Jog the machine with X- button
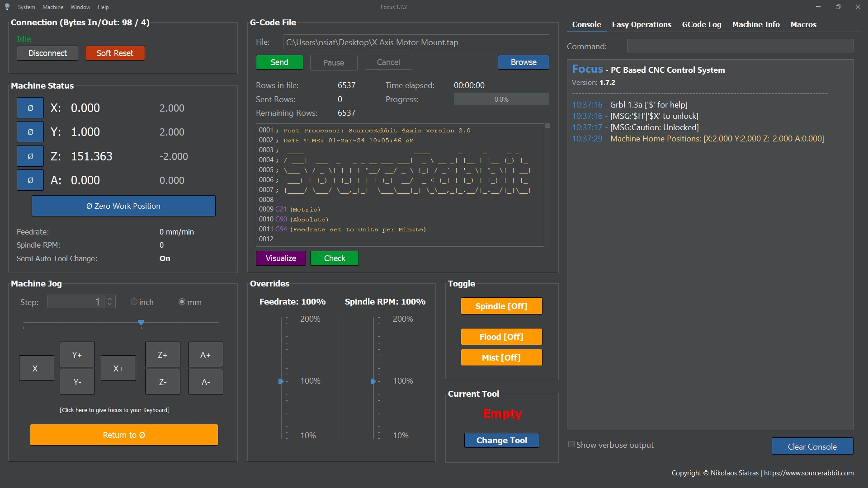This screenshot has height=488, width=868. point(37,369)
